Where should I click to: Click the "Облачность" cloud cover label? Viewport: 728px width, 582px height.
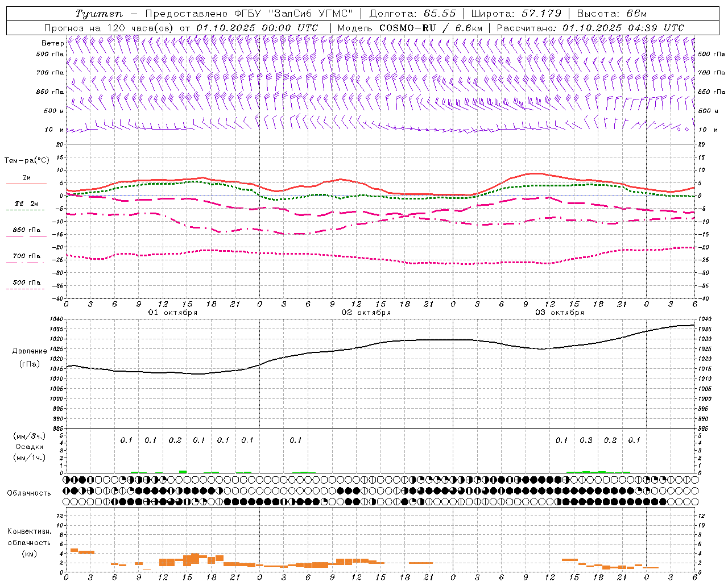click(x=29, y=493)
